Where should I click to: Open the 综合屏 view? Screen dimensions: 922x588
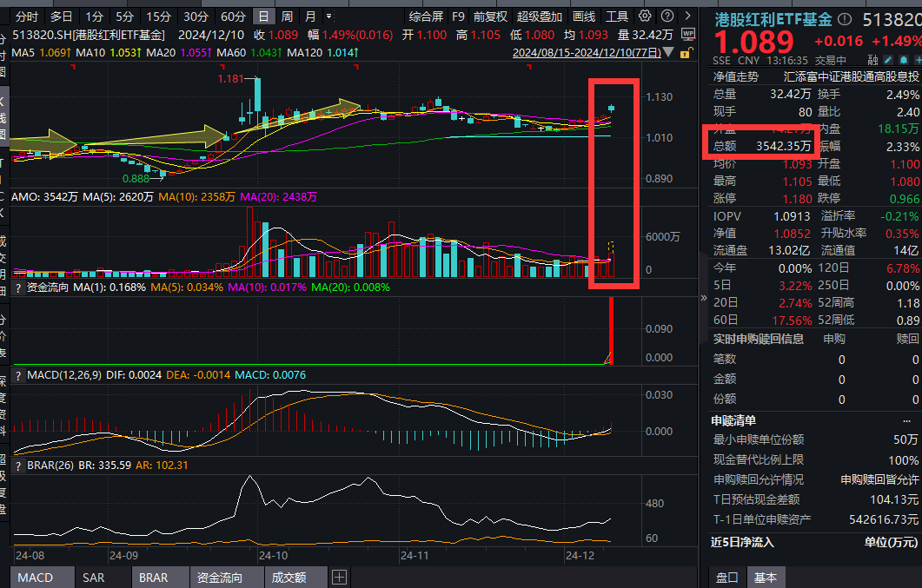pyautogui.click(x=426, y=17)
